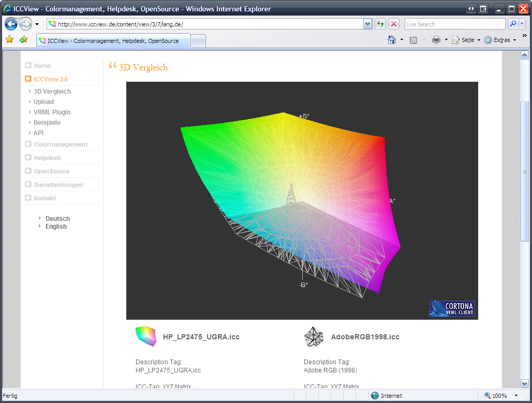Click the Live Search magnifier button
Screen dimensions: 532x403
pos(513,24)
